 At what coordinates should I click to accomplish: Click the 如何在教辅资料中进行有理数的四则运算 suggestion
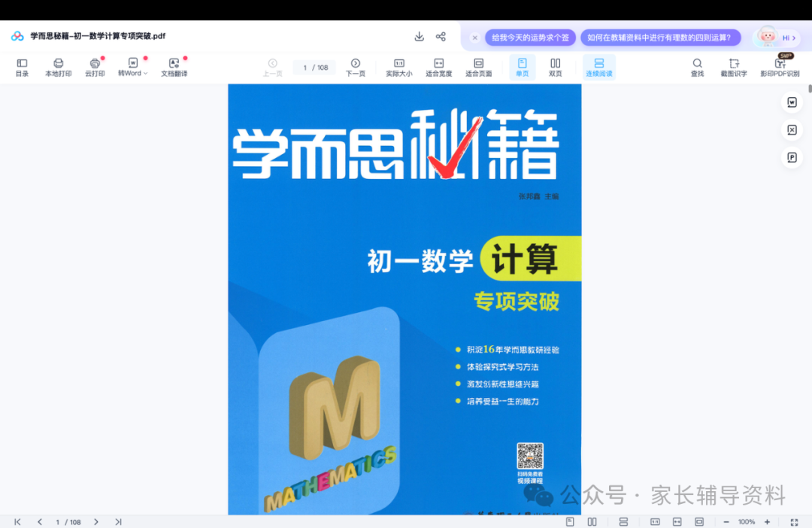(660, 38)
